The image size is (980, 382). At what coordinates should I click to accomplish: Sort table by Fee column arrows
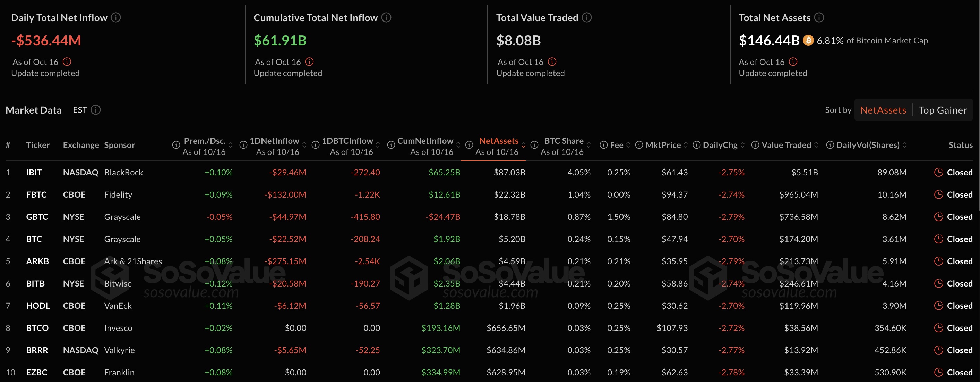pyautogui.click(x=628, y=145)
